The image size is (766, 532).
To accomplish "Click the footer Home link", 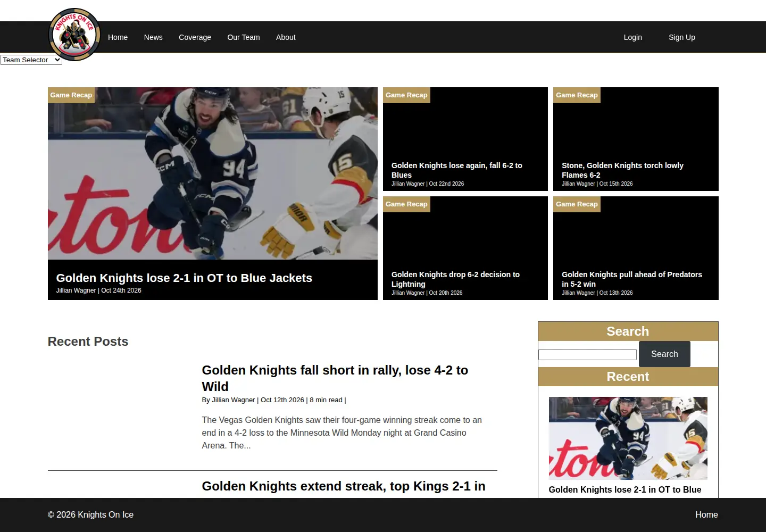I will [x=706, y=515].
